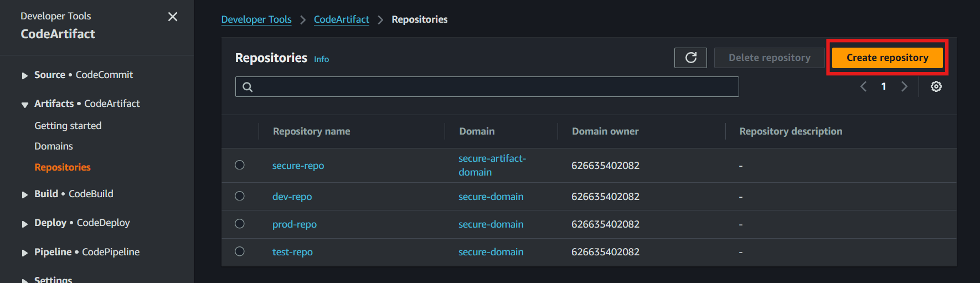Open the CodeArtifact breadcrumb link
Viewport: 980px width, 283px height.
click(342, 19)
